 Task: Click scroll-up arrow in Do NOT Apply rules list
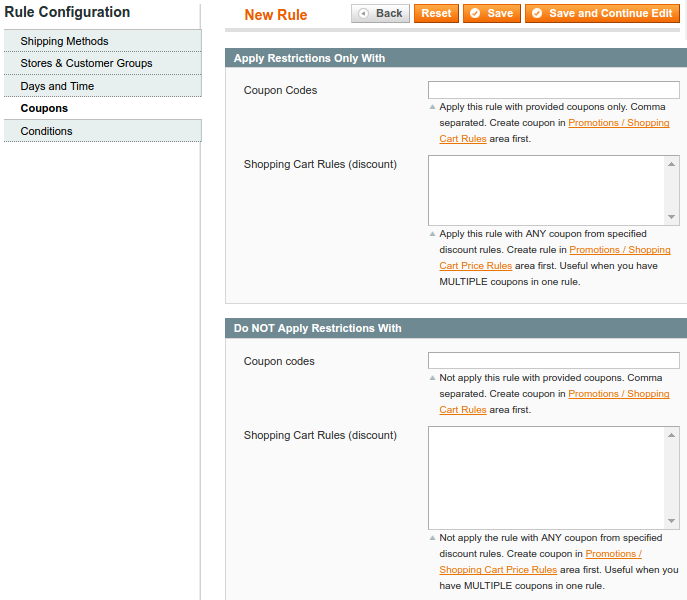[x=672, y=434]
